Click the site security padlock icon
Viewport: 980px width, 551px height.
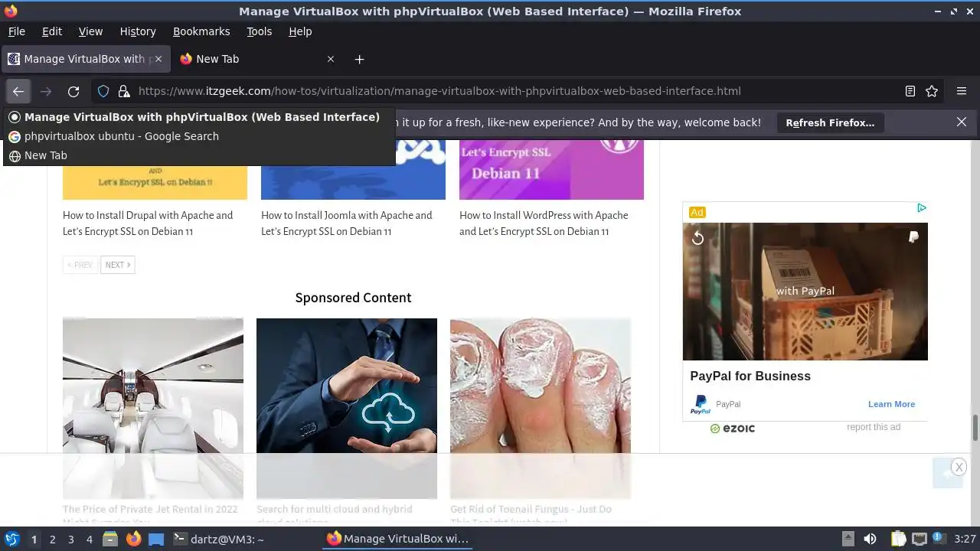coord(124,91)
